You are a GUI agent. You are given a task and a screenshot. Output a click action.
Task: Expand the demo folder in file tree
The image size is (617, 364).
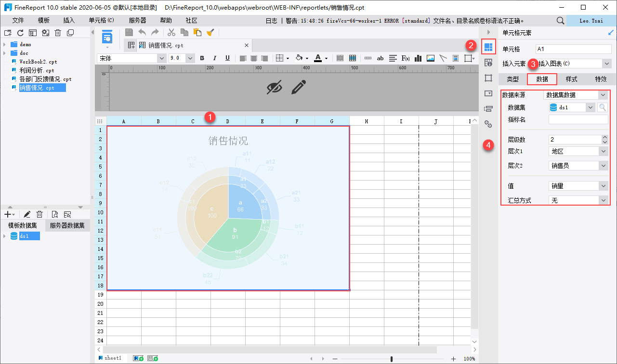coord(4,45)
